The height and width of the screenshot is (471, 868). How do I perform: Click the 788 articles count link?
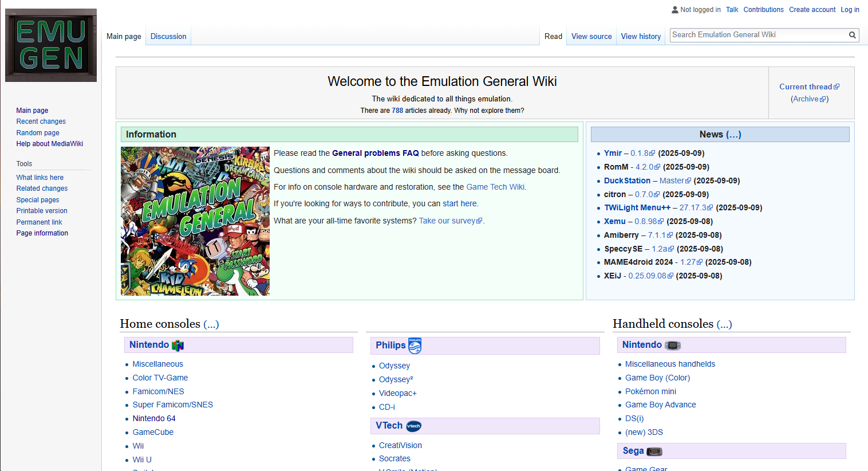(397, 111)
